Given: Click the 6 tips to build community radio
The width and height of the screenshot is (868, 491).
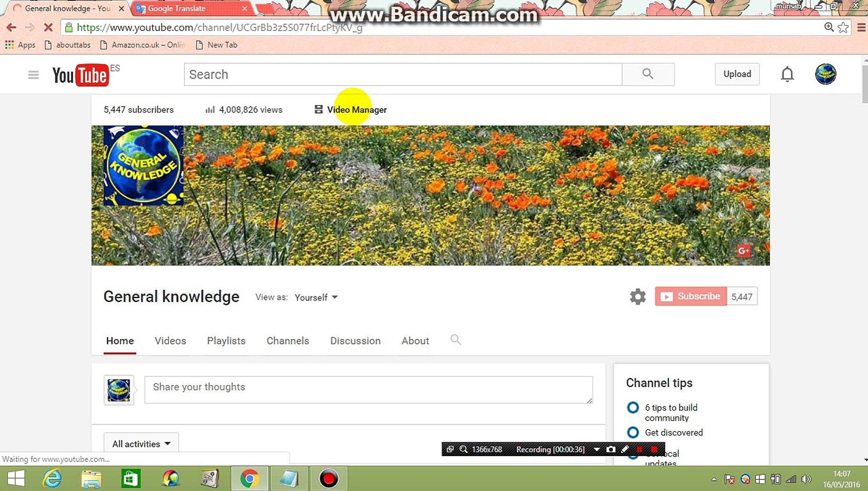Looking at the screenshot, I should (x=633, y=408).
